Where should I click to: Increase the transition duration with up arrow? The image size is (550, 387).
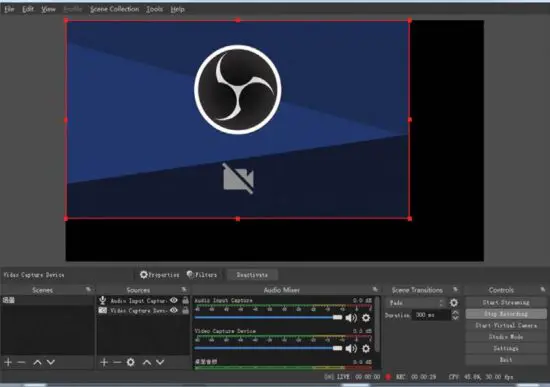(x=455, y=312)
